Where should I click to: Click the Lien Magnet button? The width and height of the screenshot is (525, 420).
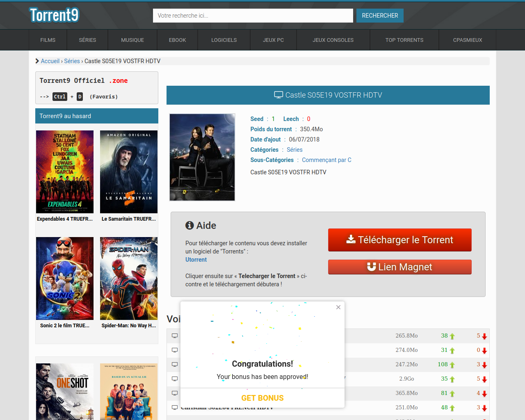coord(400,267)
